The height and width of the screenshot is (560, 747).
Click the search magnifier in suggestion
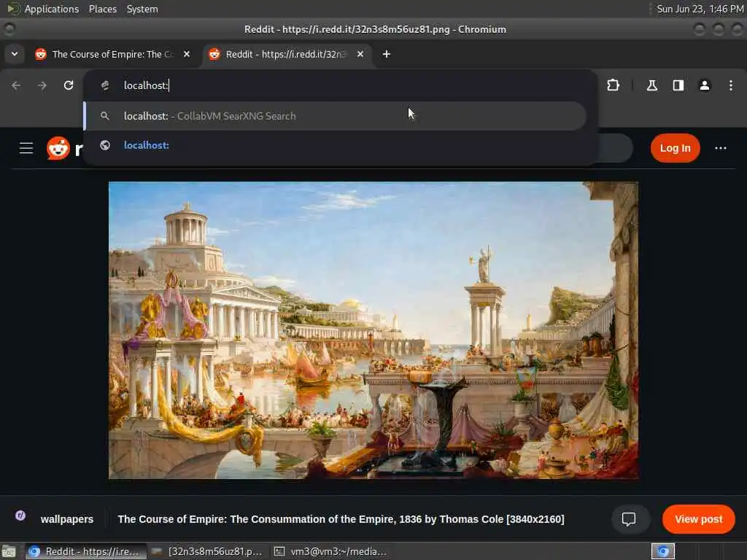click(105, 116)
